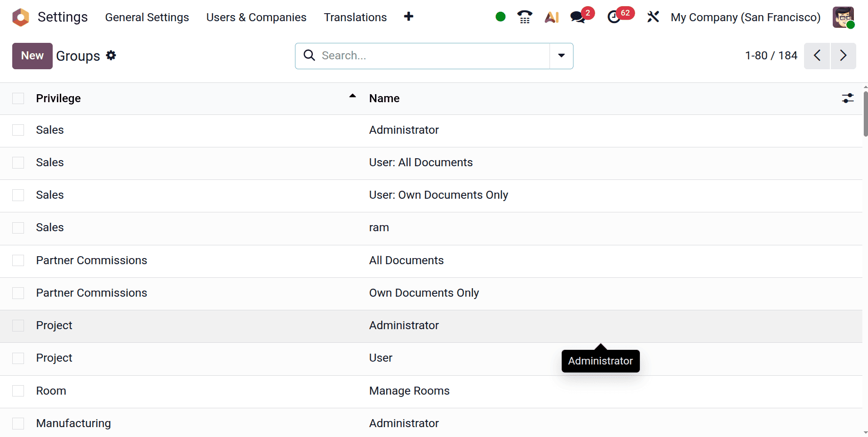
Task: Click the phone/VoIP icon
Action: click(524, 17)
